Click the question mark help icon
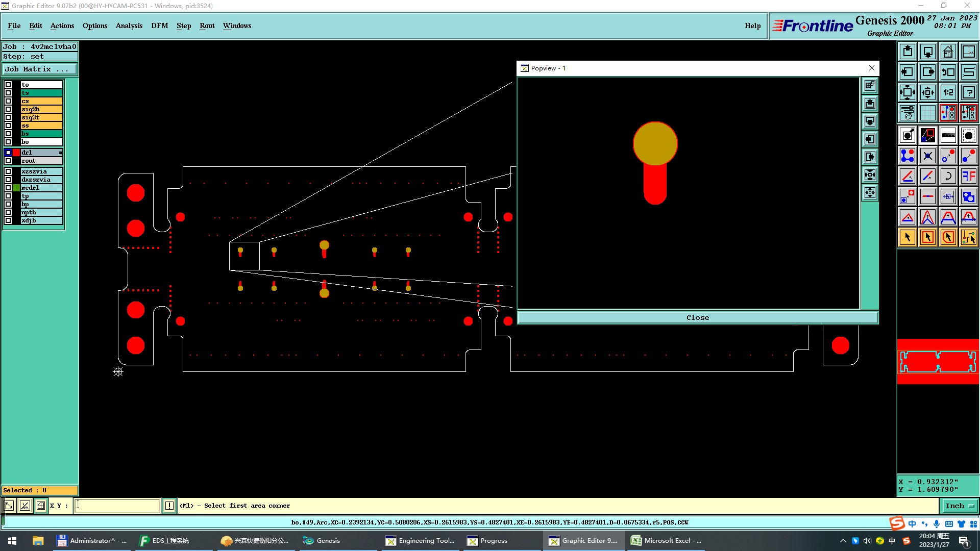980x551 pixels. coord(968,92)
